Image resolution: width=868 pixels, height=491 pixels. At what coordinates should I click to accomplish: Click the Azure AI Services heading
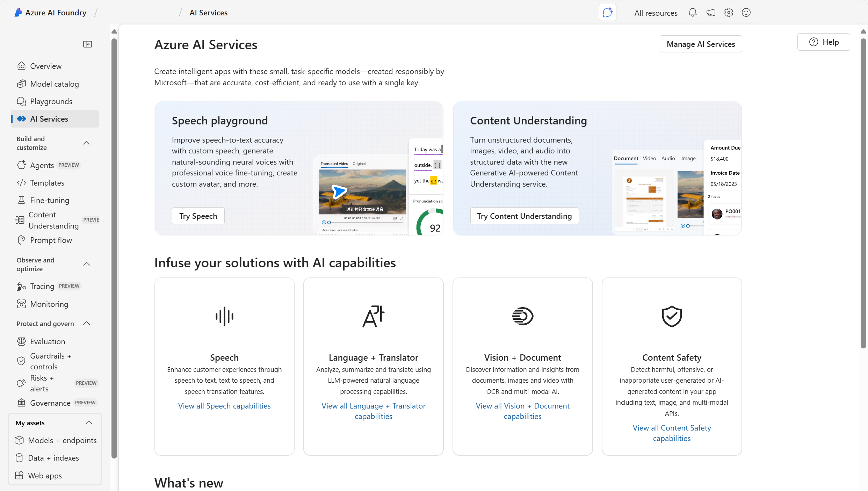coord(206,45)
